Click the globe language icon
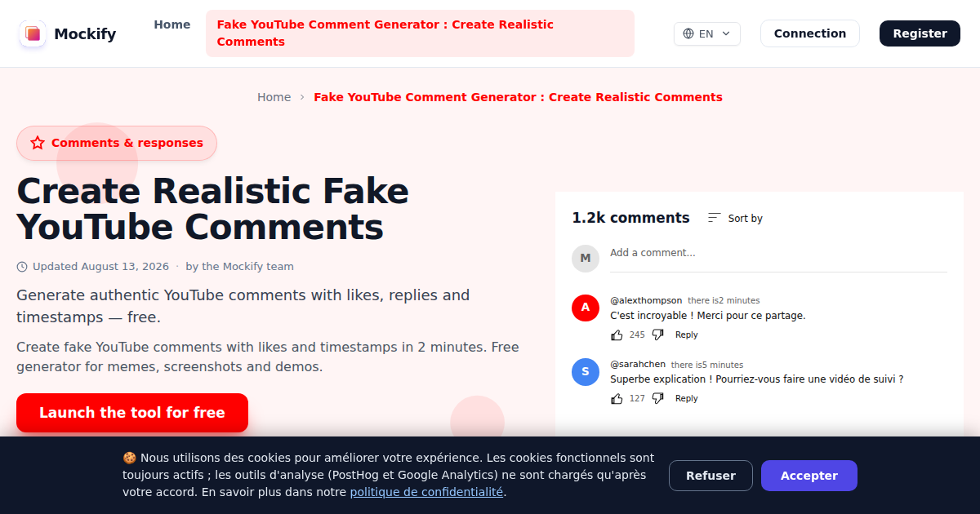Image resolution: width=980 pixels, height=514 pixels. 688,33
